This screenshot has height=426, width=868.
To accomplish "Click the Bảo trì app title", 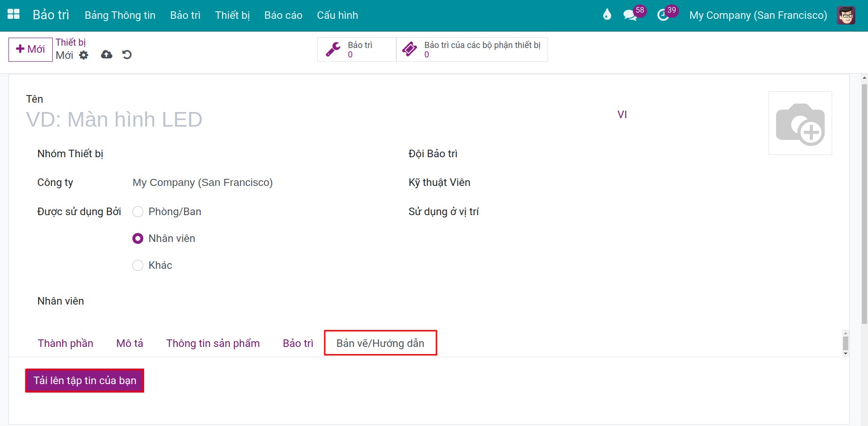I will (x=51, y=15).
